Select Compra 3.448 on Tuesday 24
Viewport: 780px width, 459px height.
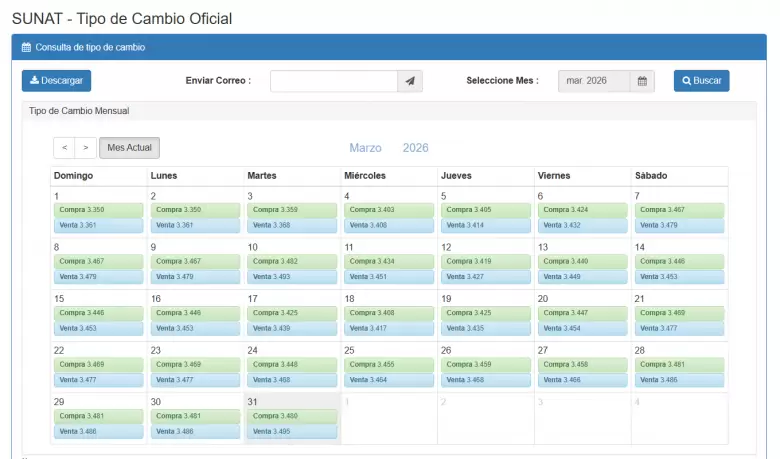pos(292,365)
